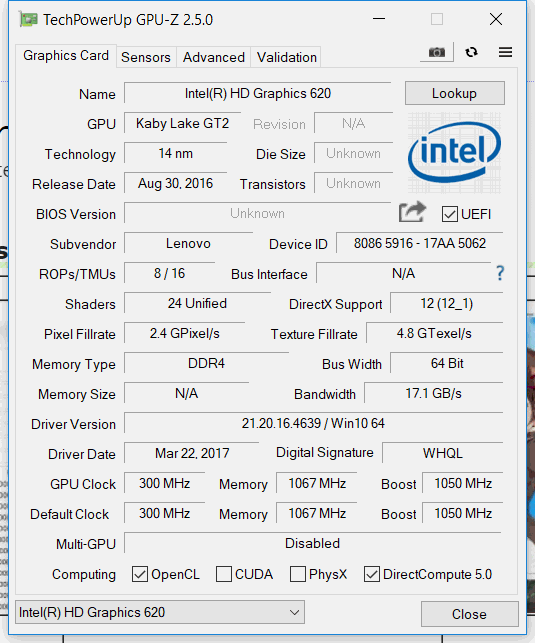The width and height of the screenshot is (535, 643).
Task: Click the Revision N/A field
Action: click(x=353, y=123)
